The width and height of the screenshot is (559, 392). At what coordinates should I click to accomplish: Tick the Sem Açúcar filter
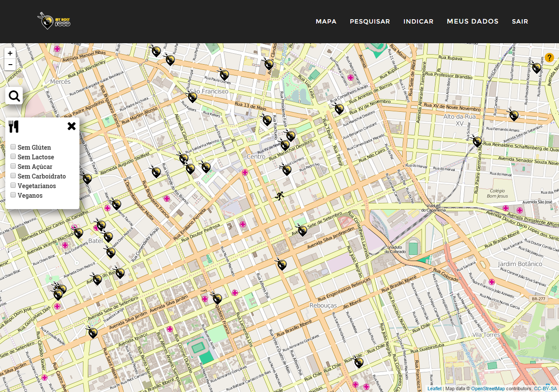(13, 166)
